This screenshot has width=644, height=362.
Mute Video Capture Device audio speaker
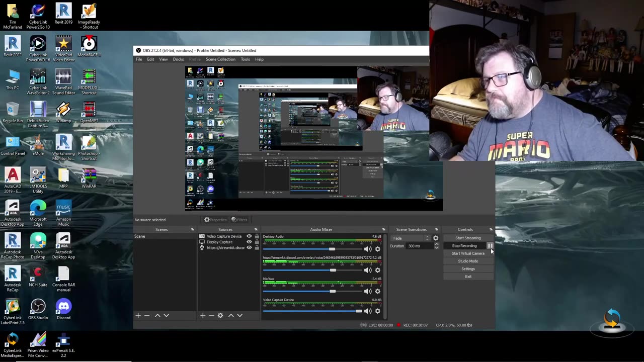pos(368,311)
